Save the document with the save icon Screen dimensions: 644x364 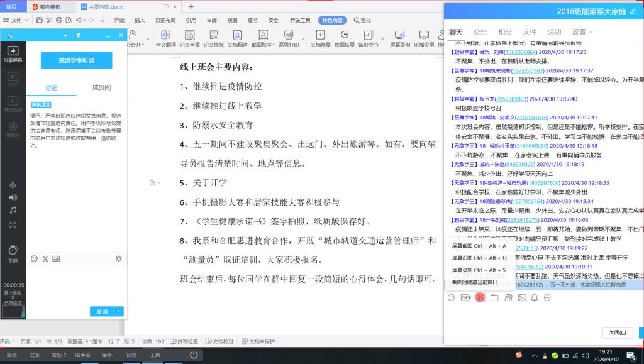pyautogui.click(x=40, y=20)
